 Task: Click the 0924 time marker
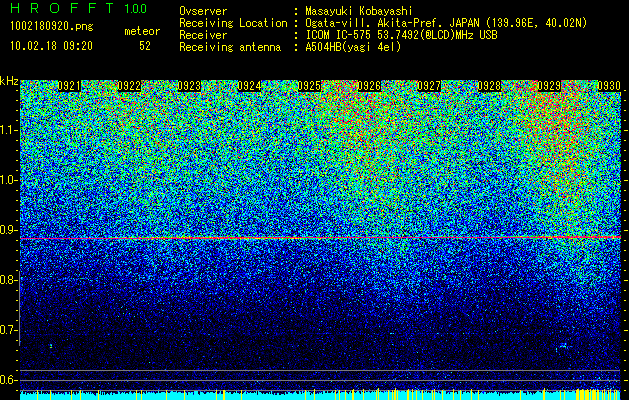250,86
